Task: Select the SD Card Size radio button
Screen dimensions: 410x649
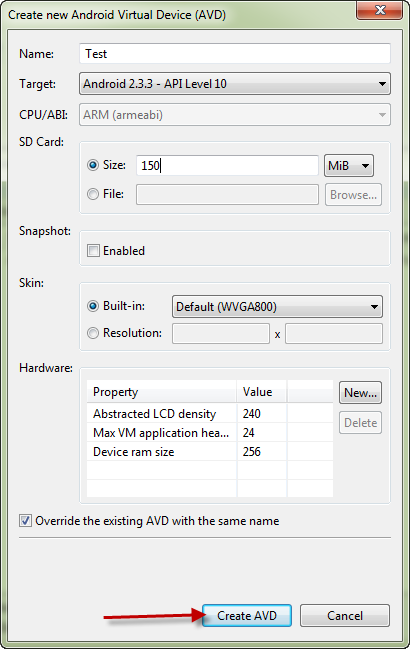Action: pos(93,165)
